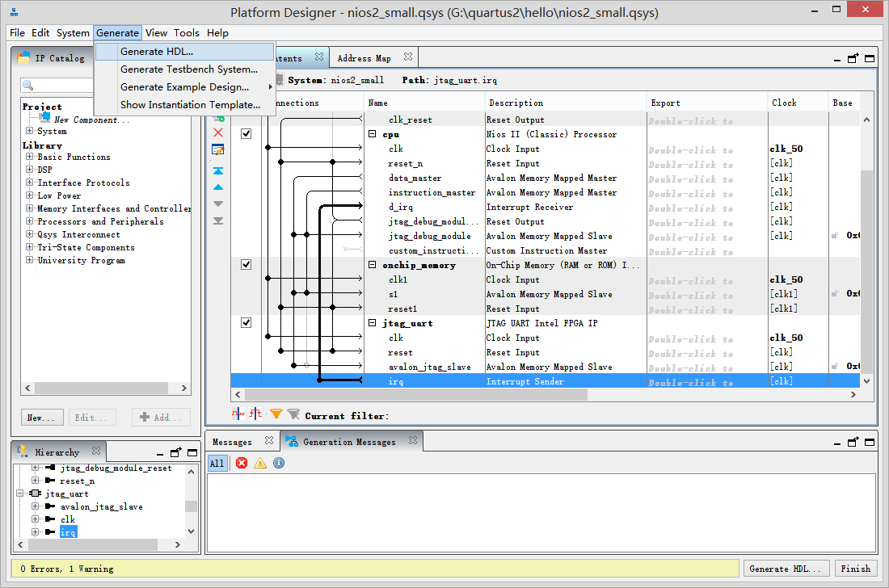This screenshot has height=588, width=889.
Task: Expand University Program category
Action: (29, 260)
